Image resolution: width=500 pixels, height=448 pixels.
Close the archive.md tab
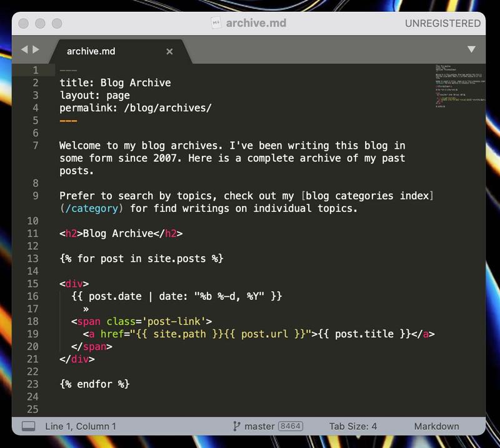[169, 52]
